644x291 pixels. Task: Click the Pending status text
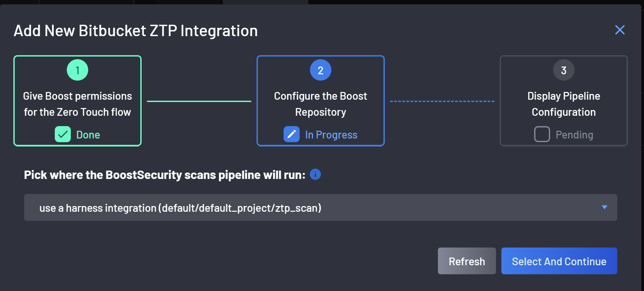coord(575,135)
